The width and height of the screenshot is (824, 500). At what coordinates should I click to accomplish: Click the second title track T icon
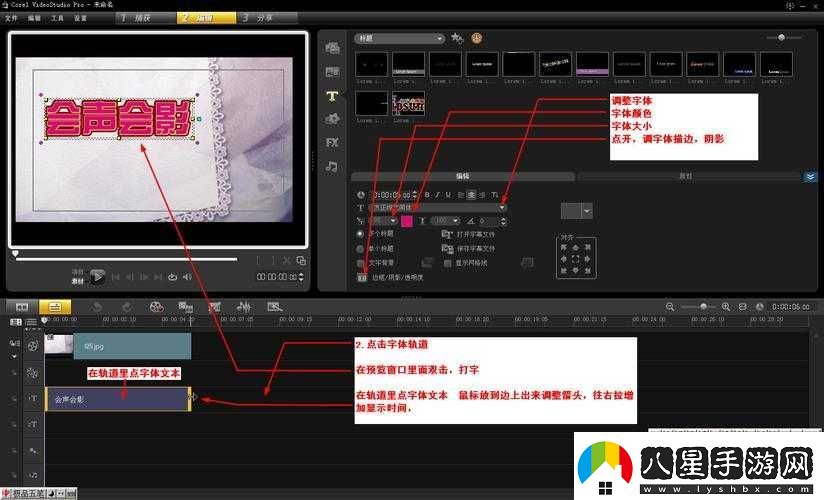tap(33, 424)
